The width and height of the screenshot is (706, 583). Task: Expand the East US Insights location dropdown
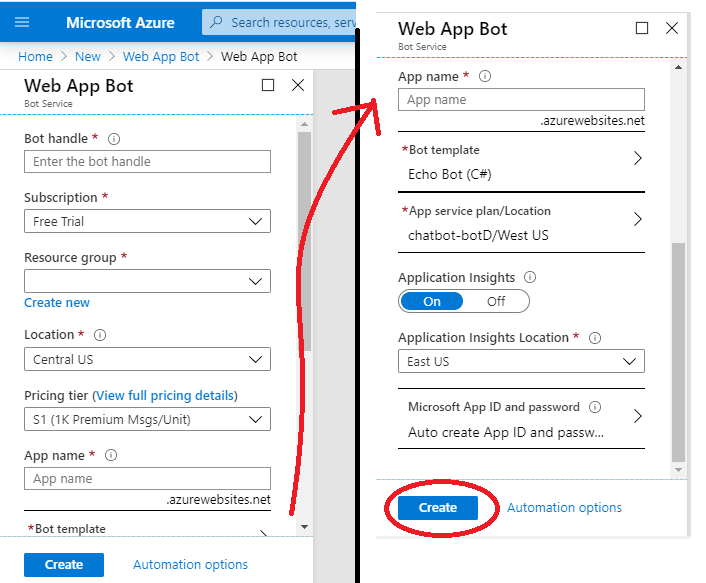521,361
